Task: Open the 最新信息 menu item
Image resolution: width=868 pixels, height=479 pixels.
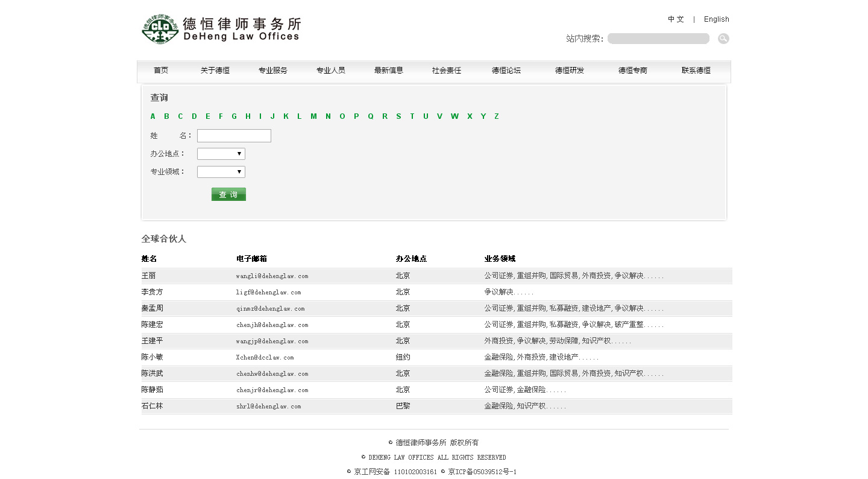Action: pos(389,71)
